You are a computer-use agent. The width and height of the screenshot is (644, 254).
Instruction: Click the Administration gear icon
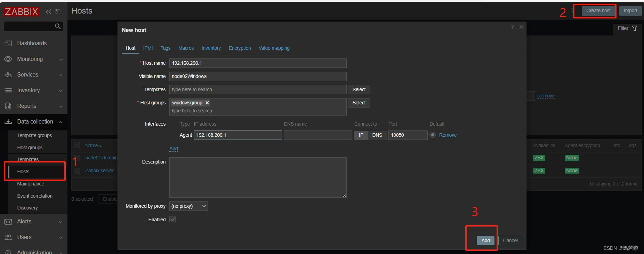point(8,252)
